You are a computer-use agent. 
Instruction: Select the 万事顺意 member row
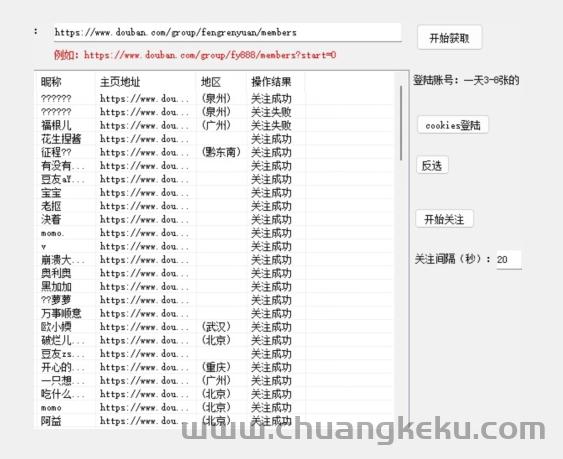click(214, 314)
